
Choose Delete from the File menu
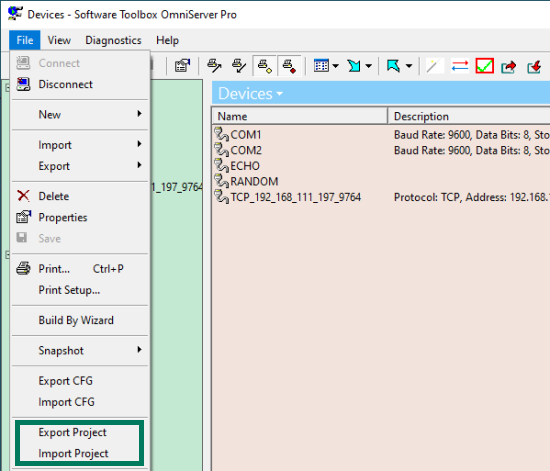click(80, 196)
